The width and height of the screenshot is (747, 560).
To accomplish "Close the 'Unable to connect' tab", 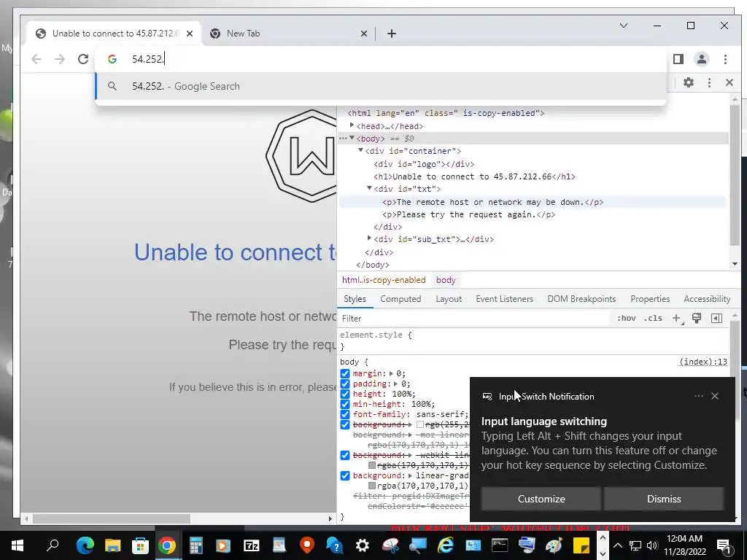I will (190, 34).
